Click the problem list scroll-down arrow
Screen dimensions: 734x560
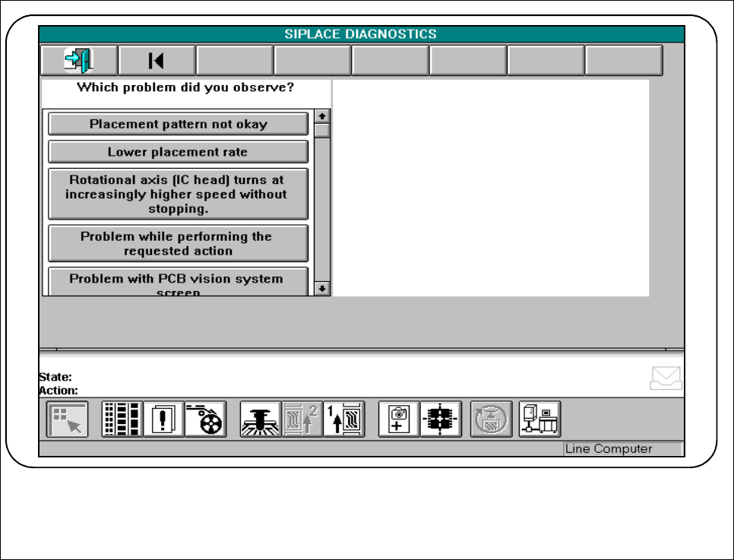pyautogui.click(x=322, y=289)
